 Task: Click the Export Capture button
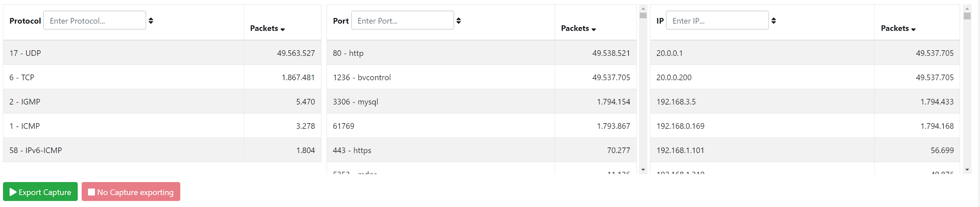tap(40, 192)
